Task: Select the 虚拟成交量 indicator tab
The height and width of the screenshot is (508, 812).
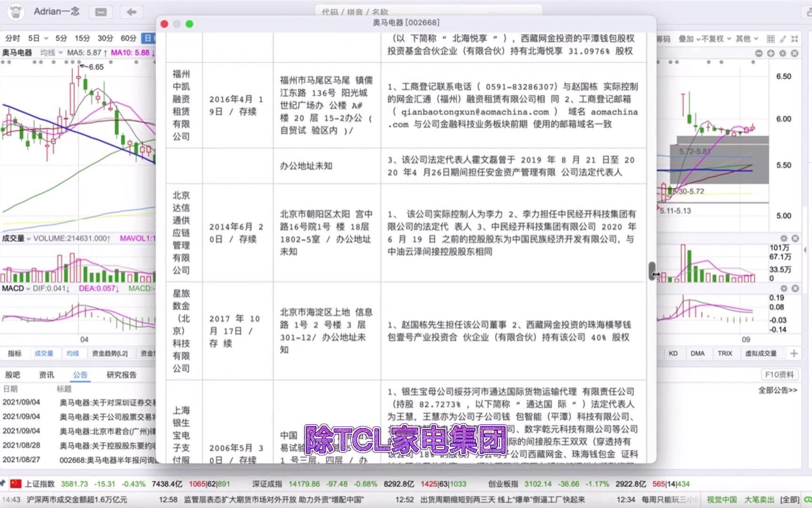Action: coord(761,353)
